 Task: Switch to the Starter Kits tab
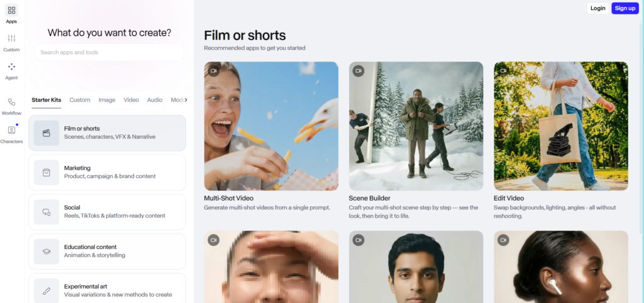(47, 100)
